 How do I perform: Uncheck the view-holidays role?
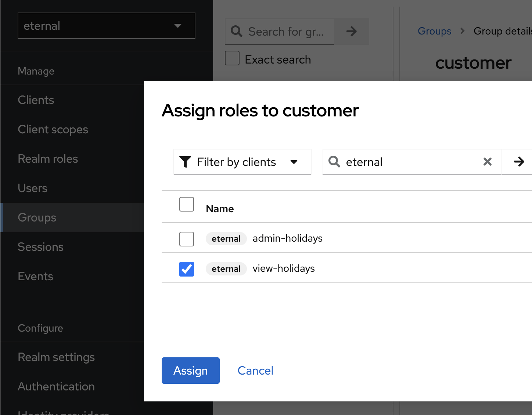click(186, 269)
